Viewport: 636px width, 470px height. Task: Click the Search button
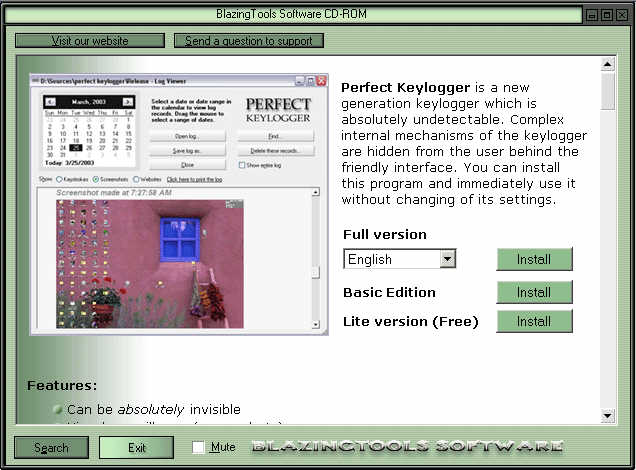coord(51,447)
